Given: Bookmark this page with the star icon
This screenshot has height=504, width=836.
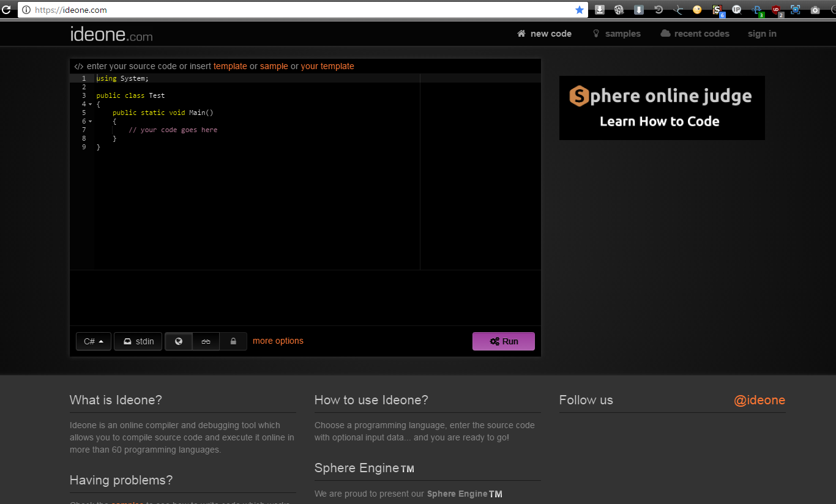Looking at the screenshot, I should tap(580, 10).
